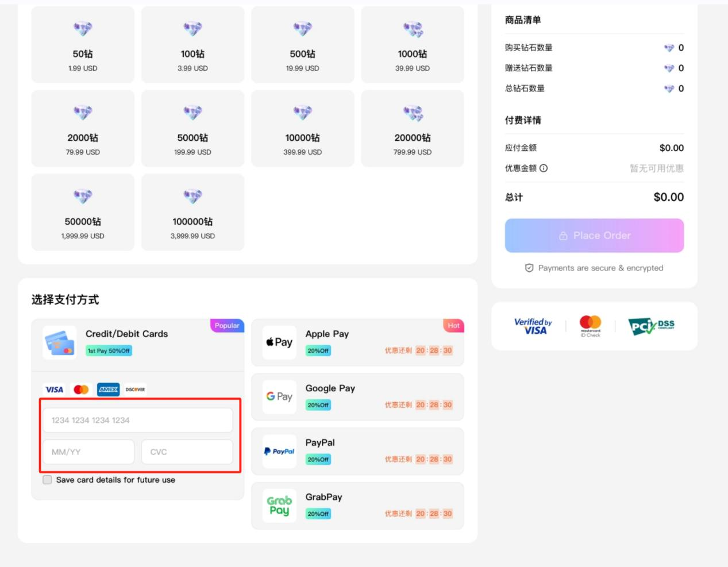Pick the 100000钻 diamond package
The height and width of the screenshot is (567, 728).
point(192,213)
